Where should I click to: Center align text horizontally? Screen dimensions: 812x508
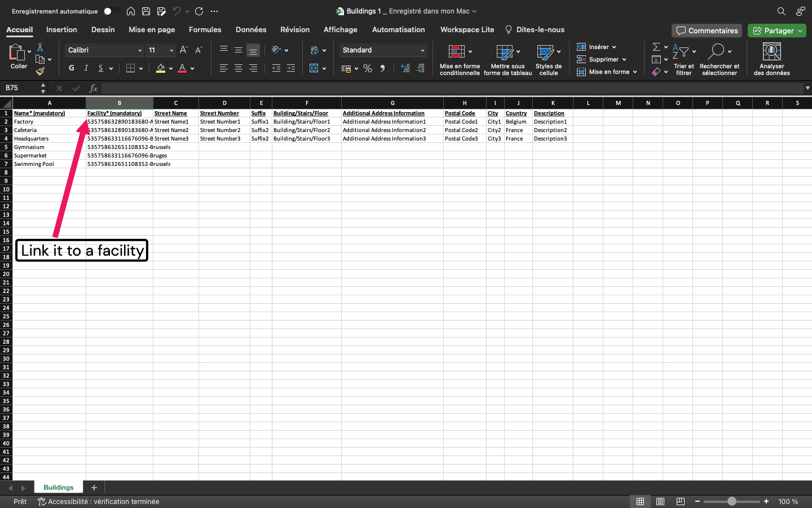(x=239, y=68)
